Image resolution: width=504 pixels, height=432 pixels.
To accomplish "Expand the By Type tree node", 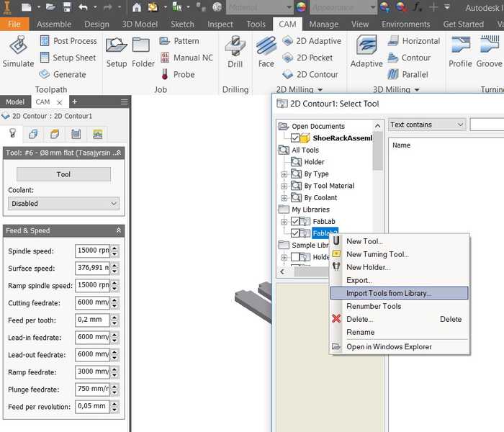I will [284, 174].
